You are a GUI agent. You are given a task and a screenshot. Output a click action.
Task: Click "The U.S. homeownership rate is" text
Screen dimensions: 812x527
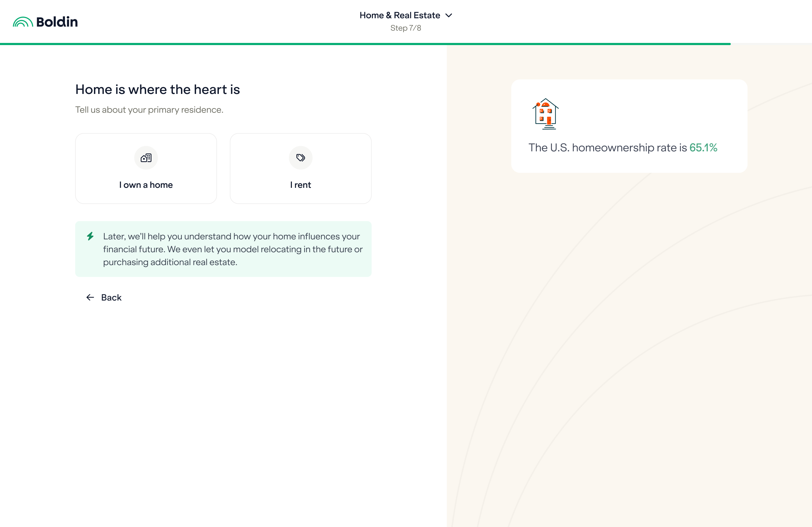tap(608, 148)
